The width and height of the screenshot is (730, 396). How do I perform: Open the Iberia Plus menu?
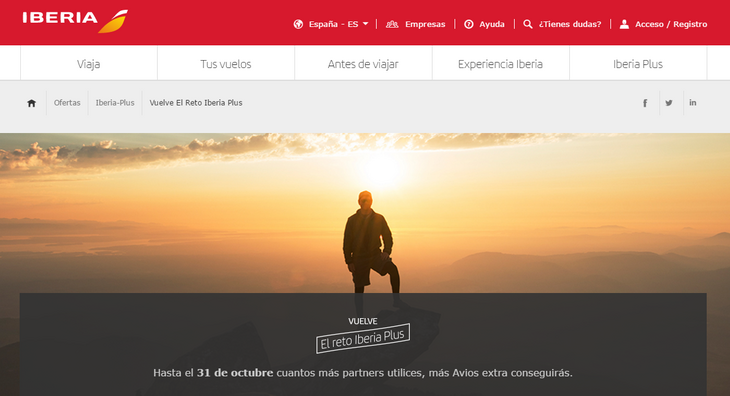[638, 64]
